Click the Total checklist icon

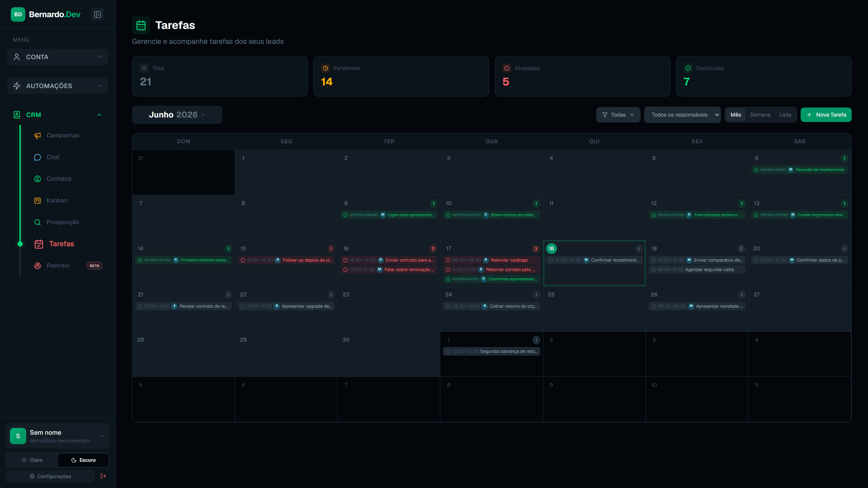tap(144, 68)
